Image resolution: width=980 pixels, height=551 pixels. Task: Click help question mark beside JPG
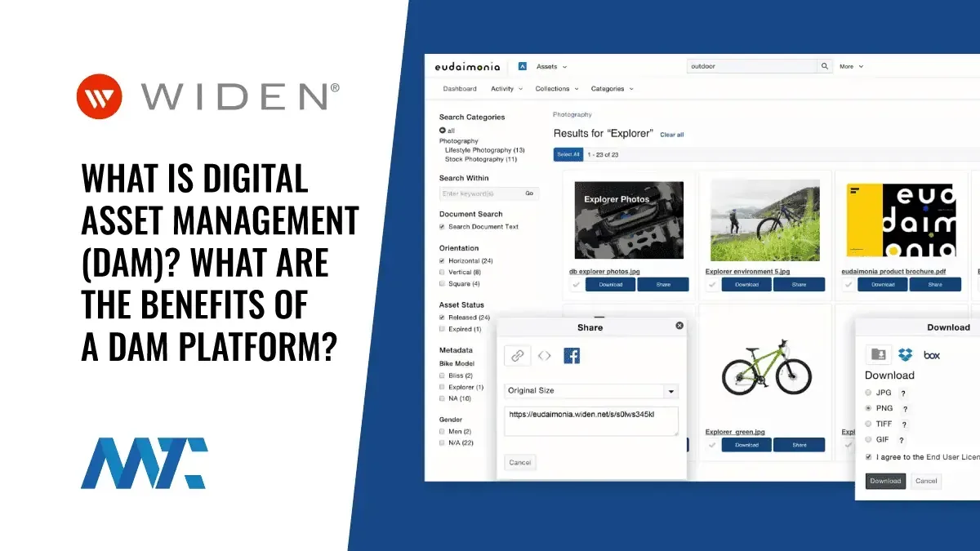tap(903, 393)
